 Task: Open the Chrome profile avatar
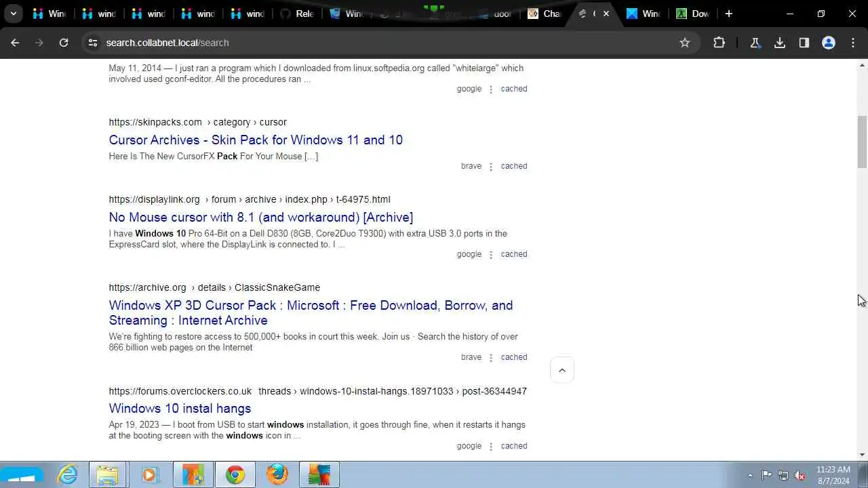point(829,43)
